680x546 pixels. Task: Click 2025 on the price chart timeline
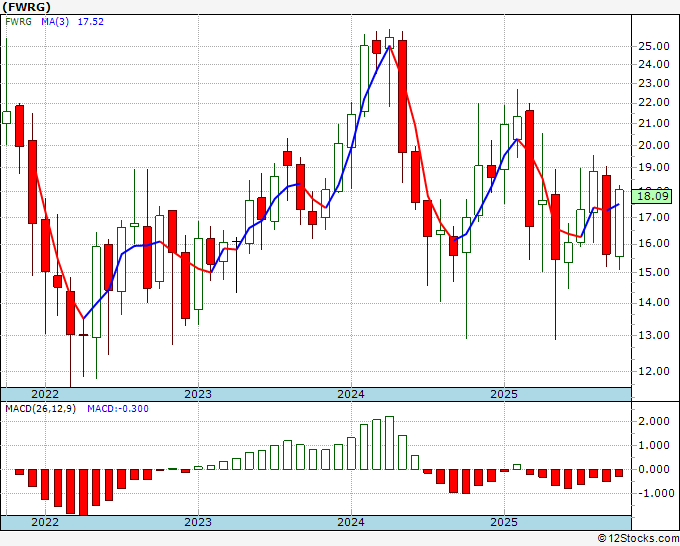pyautogui.click(x=504, y=394)
